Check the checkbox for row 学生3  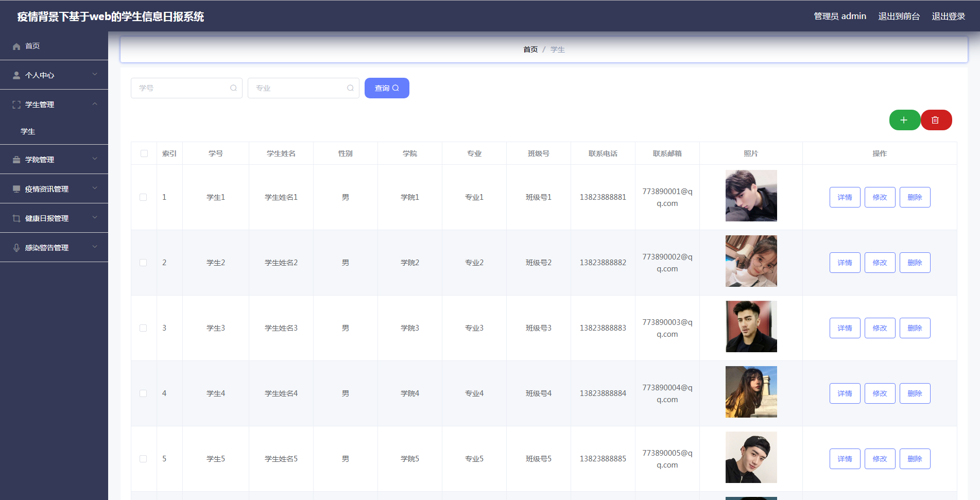click(143, 328)
